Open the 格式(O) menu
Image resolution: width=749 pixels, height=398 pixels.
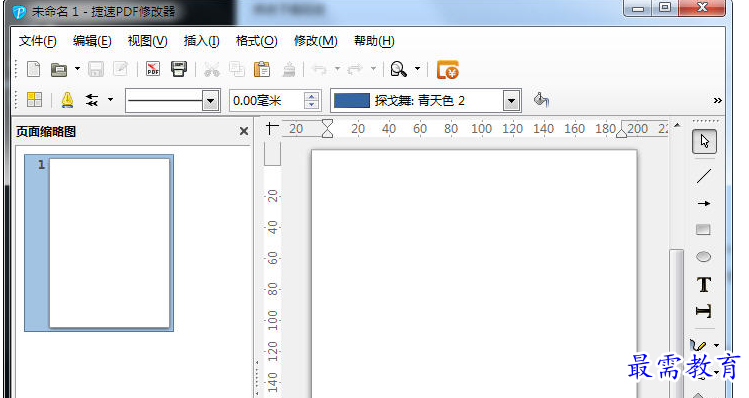point(257,41)
